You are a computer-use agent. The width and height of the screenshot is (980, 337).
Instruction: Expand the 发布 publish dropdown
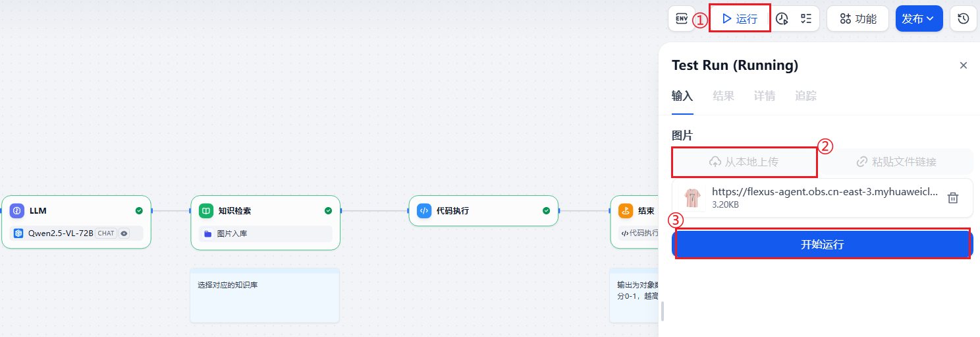click(919, 18)
